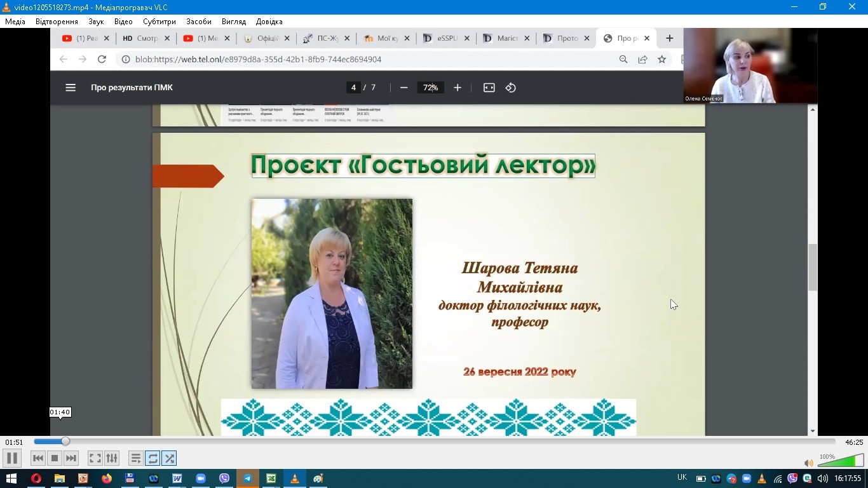The width and height of the screenshot is (868, 488).
Task: Open the 72% zoom level selector
Action: pos(430,88)
